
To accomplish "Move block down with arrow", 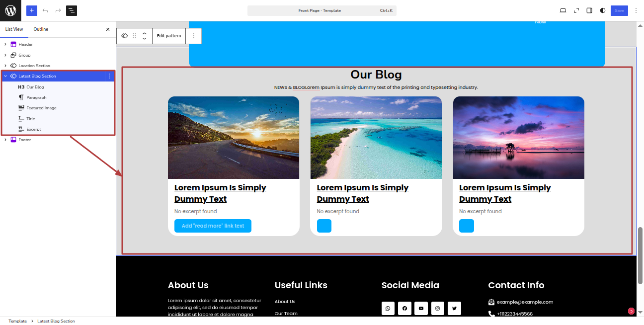I will coord(144,39).
